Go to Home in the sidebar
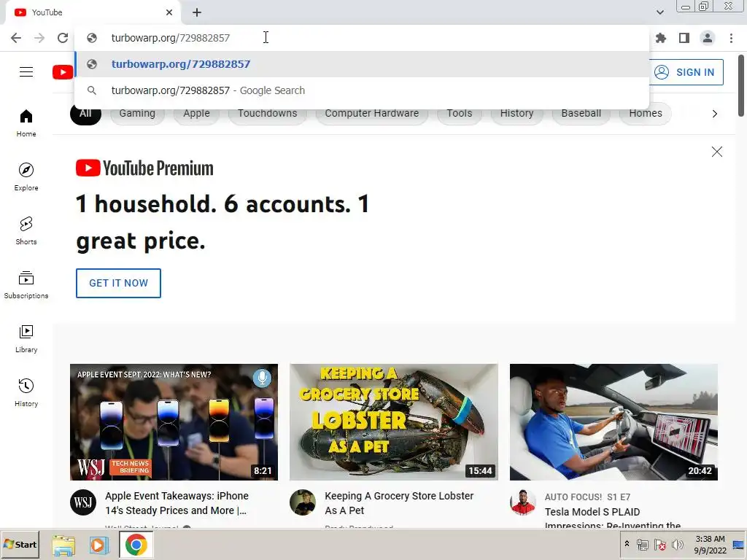This screenshot has width=747, height=560. [26, 122]
